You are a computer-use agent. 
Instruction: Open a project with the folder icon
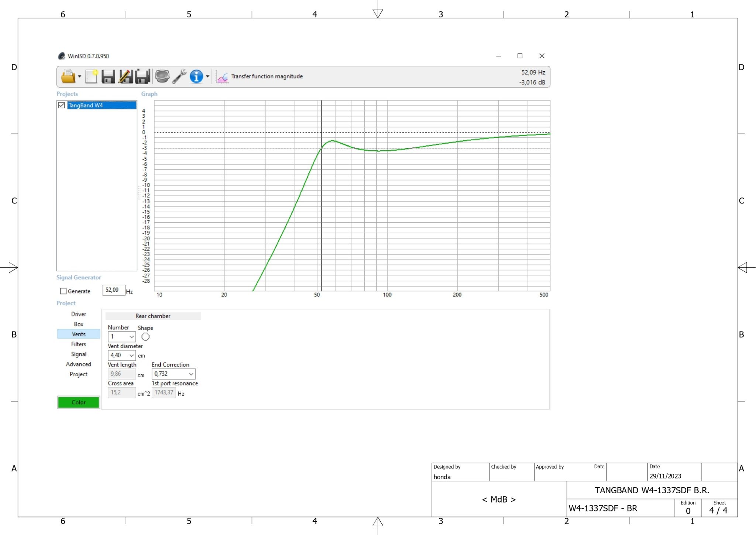pyautogui.click(x=68, y=76)
